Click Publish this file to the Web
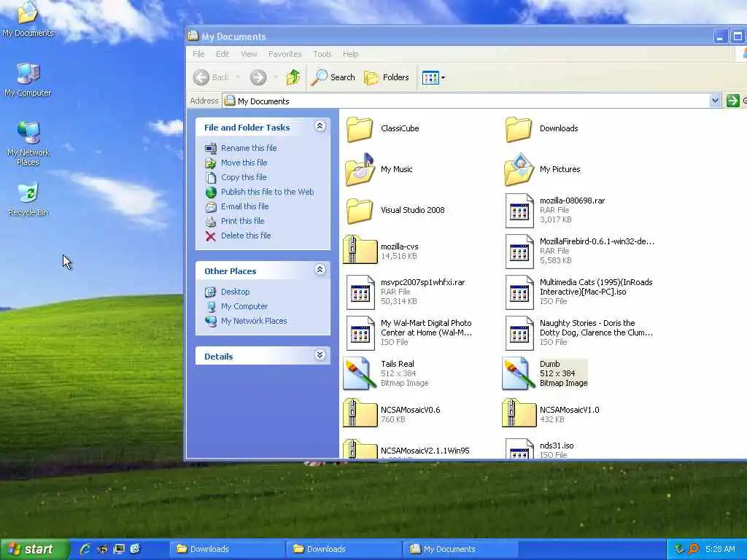747x560 pixels. (267, 192)
